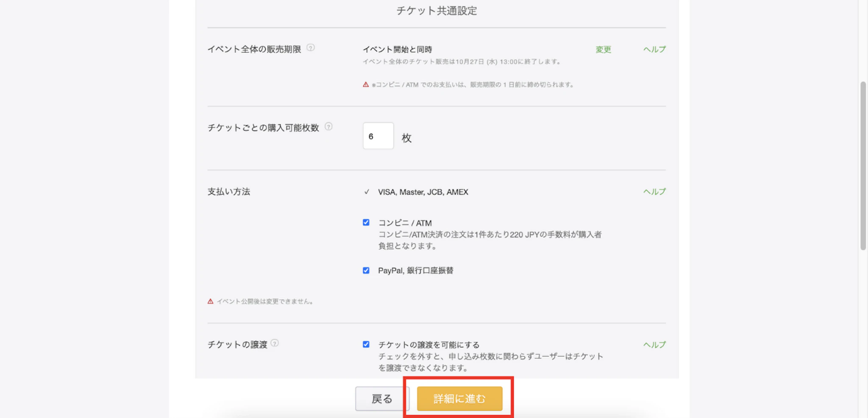Screen dimensions: 868x418
Task: Click the イベント開始と同時 deadline text
Action: 397,50
